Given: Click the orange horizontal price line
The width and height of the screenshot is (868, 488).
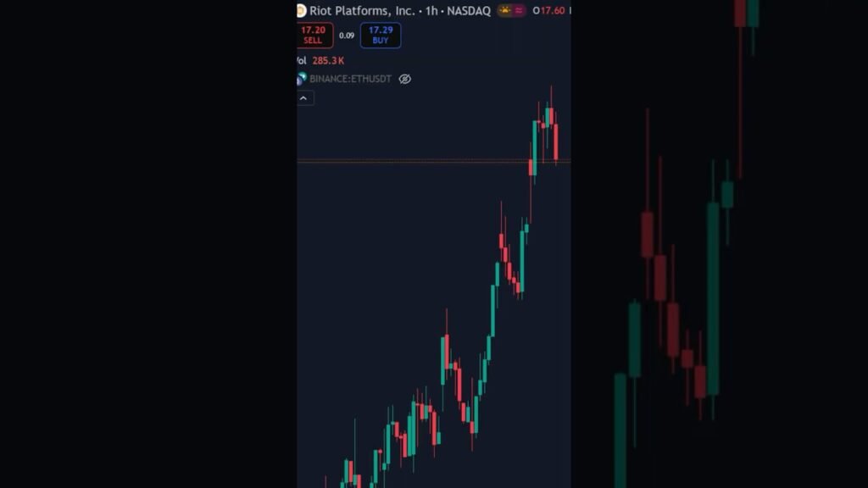Looking at the screenshot, I should (x=433, y=161).
